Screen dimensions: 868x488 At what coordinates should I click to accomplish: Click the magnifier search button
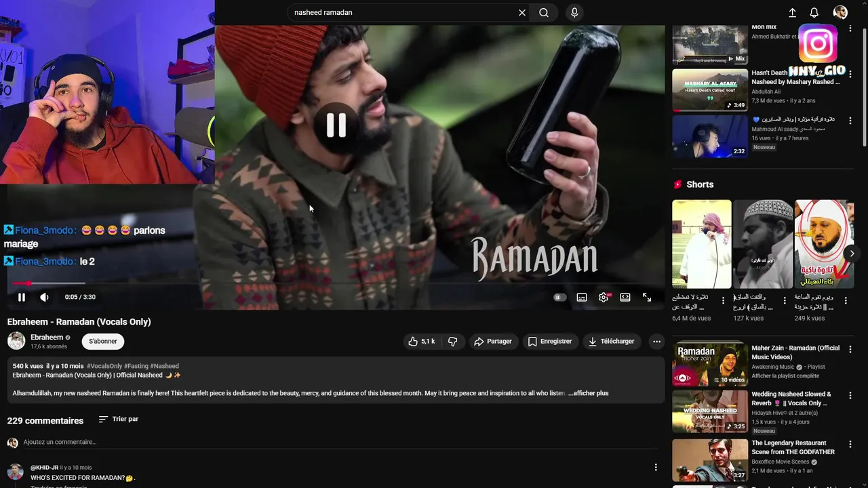point(544,12)
